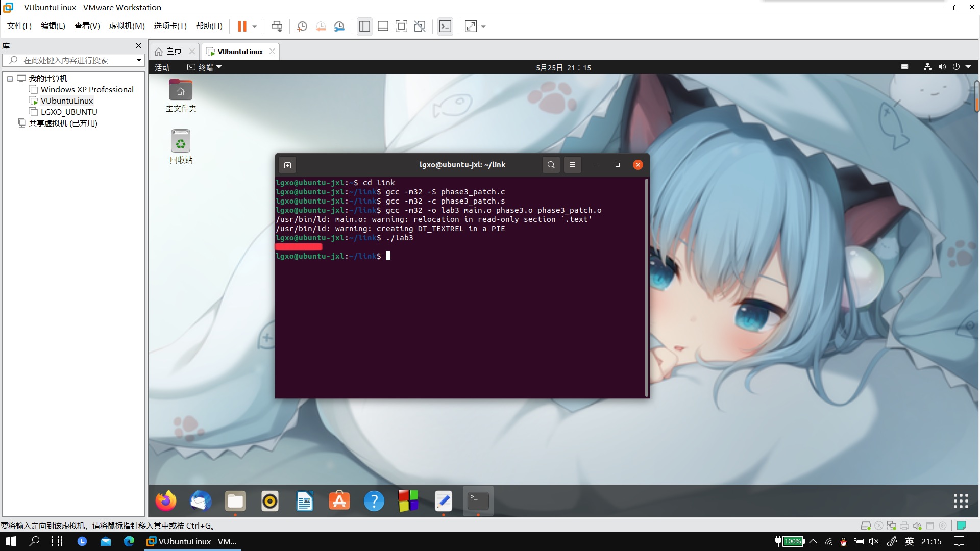Open the 终端 app menu dropdown

click(205, 67)
